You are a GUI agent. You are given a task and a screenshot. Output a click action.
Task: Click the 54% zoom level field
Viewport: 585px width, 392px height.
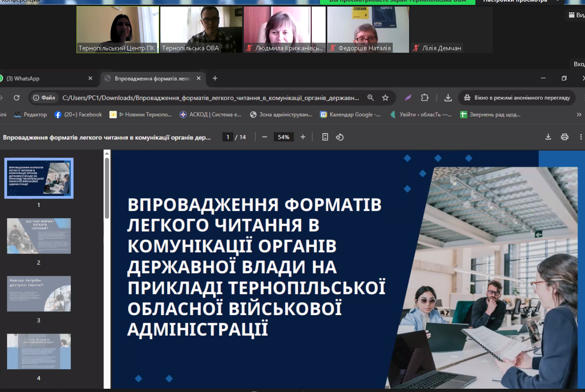[283, 137]
